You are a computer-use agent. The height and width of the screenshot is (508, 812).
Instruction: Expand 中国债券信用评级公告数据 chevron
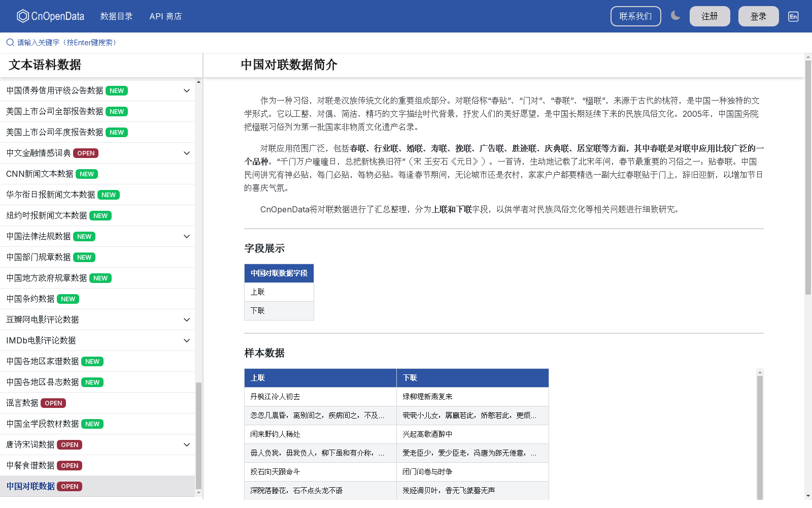tap(187, 90)
